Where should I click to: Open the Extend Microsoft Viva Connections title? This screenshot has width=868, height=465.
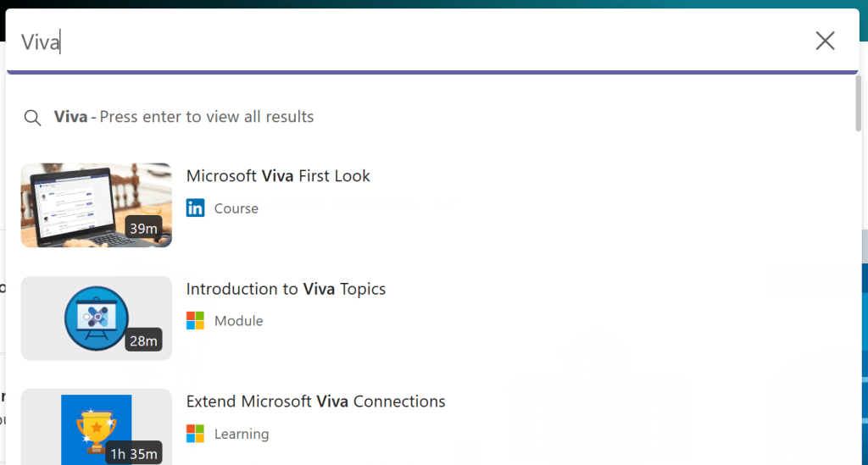(315, 401)
